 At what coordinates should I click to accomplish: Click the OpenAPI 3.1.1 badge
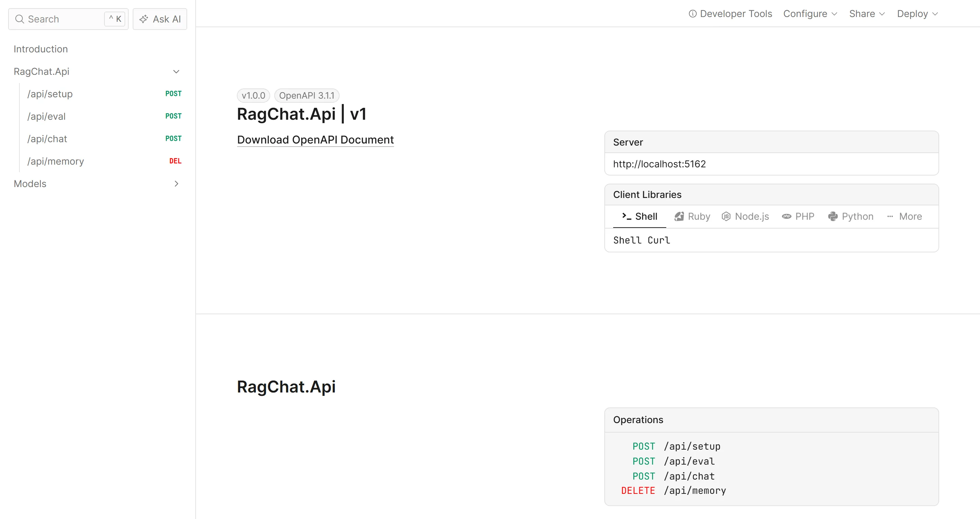tap(307, 96)
